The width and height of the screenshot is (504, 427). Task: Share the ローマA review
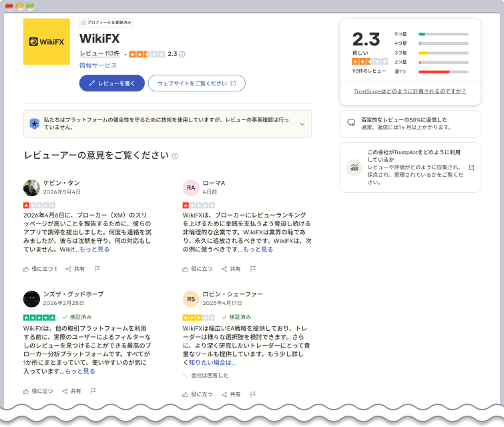[231, 269]
